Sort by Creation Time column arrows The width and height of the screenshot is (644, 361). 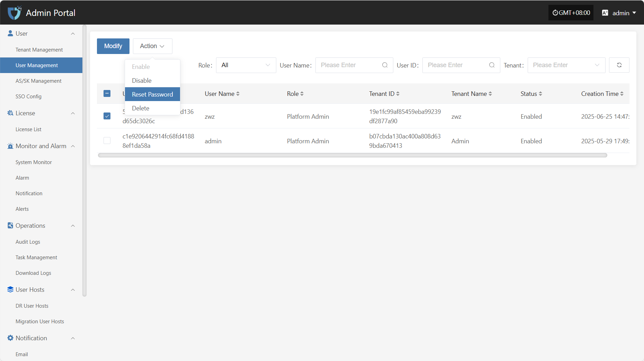click(622, 94)
